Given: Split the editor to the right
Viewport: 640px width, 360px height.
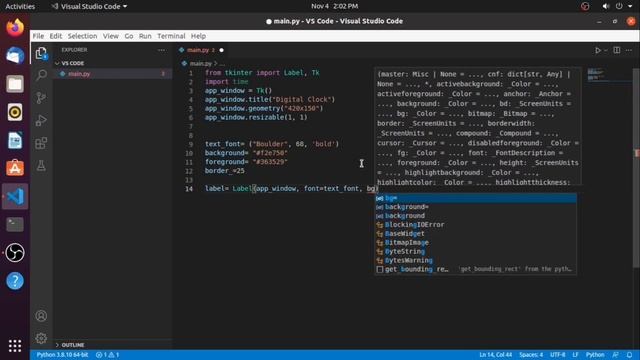Looking at the screenshot, I should pos(617,50).
